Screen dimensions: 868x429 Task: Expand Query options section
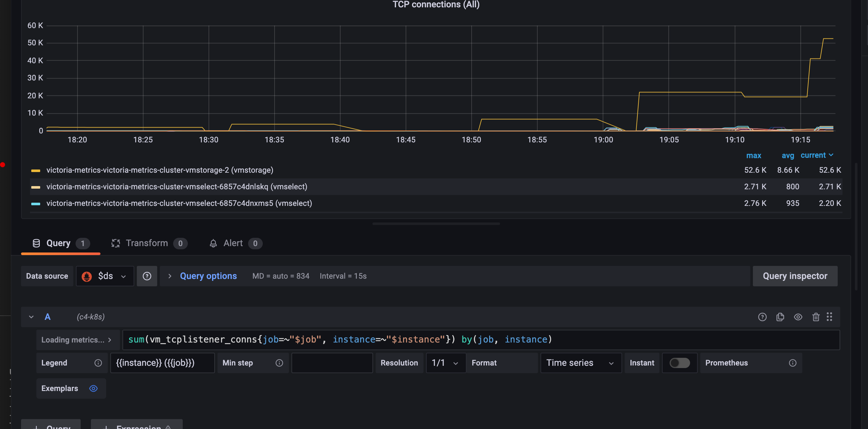(208, 276)
